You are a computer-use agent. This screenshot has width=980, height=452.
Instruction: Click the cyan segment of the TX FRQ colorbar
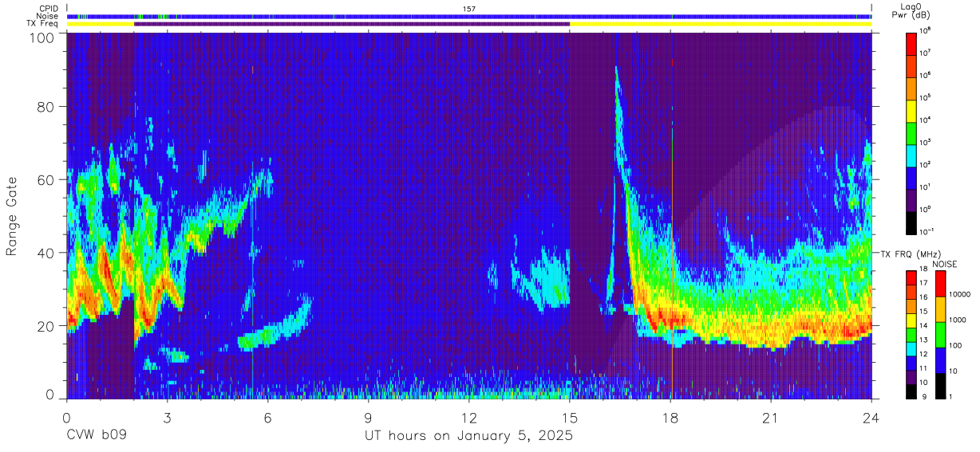(x=911, y=348)
